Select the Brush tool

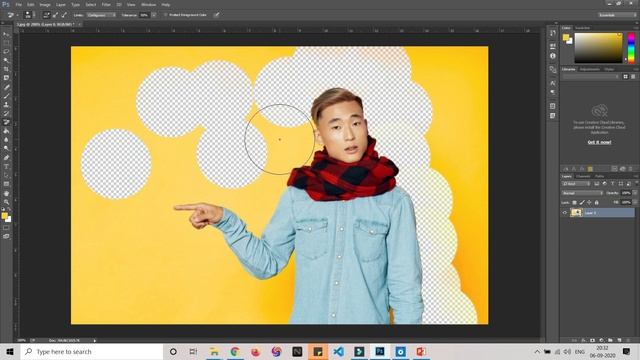[x=6, y=96]
